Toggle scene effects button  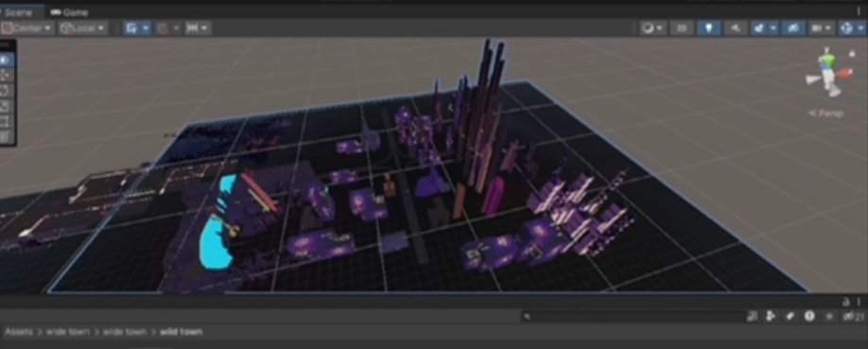coord(760,28)
